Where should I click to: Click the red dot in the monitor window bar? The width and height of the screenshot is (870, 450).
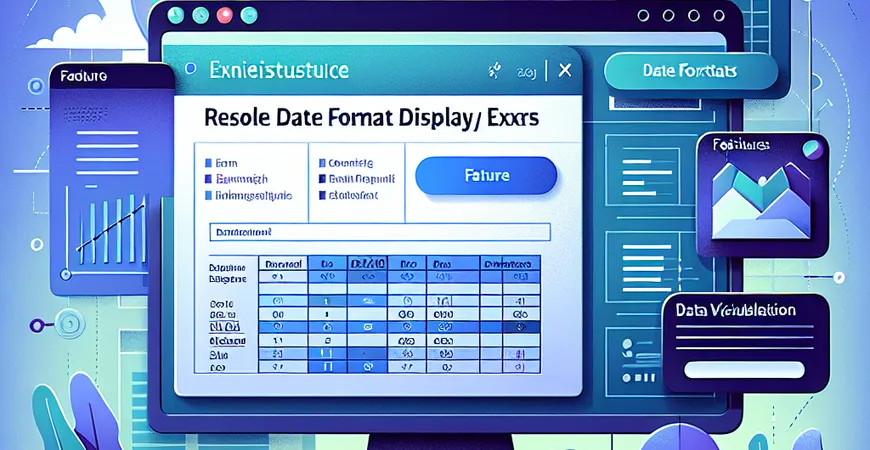point(225,16)
